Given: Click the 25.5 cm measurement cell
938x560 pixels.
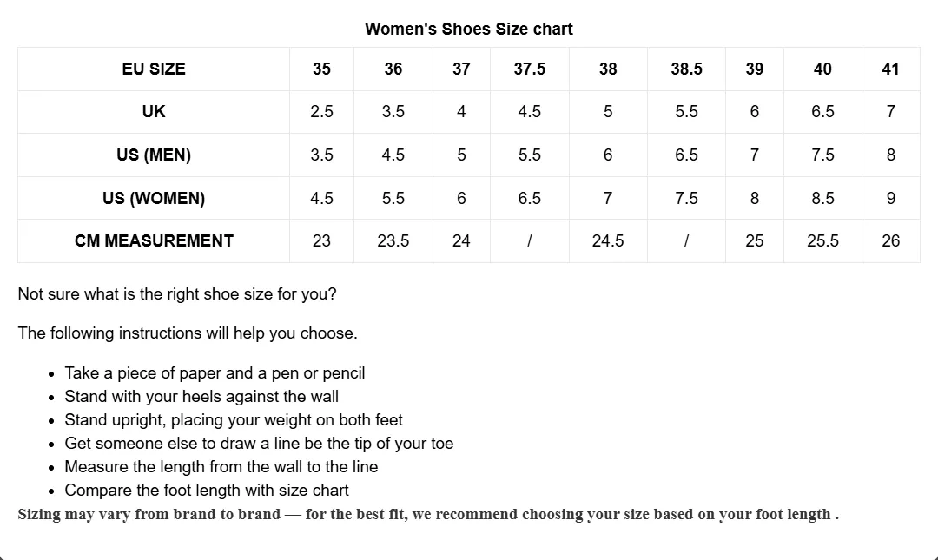Looking at the screenshot, I should coord(822,240).
